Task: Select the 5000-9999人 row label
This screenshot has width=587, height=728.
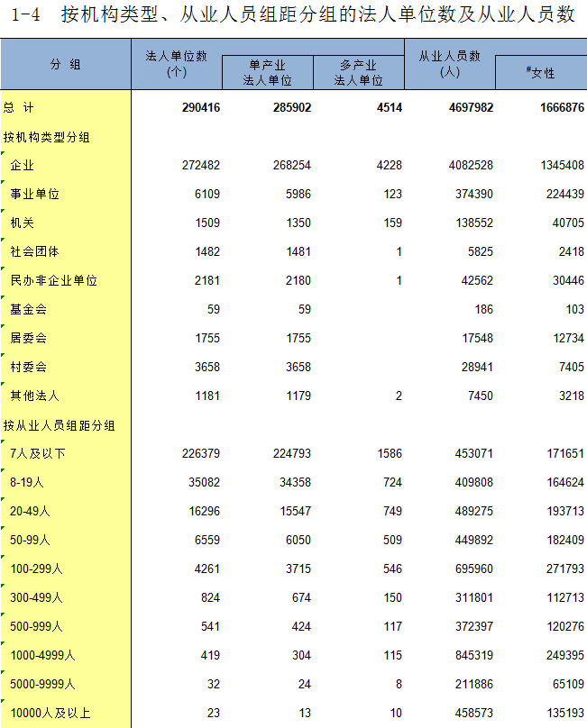Action: pyautogui.click(x=42, y=684)
